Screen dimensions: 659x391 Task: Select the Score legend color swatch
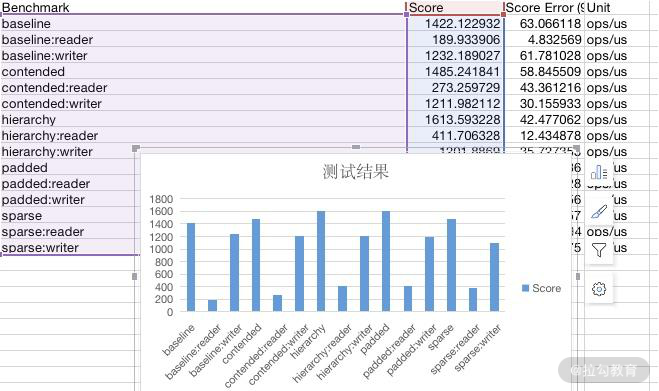(525, 288)
